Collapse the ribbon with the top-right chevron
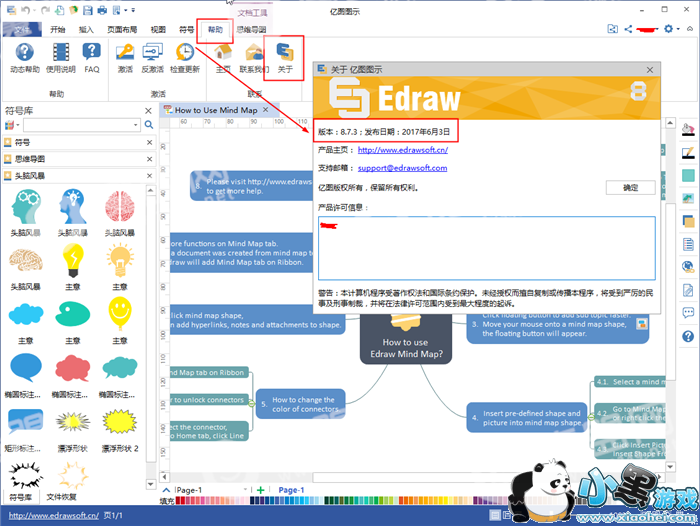The image size is (700, 526). pos(690,29)
